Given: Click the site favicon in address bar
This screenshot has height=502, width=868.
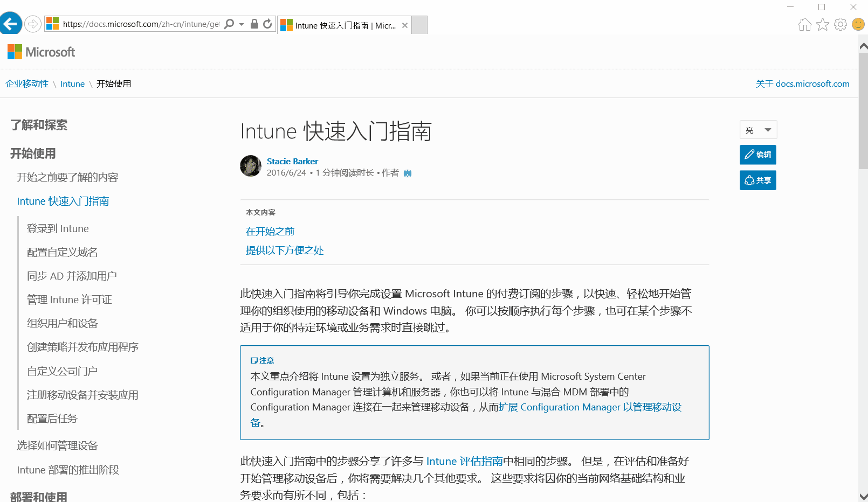Looking at the screenshot, I should tap(53, 24).
